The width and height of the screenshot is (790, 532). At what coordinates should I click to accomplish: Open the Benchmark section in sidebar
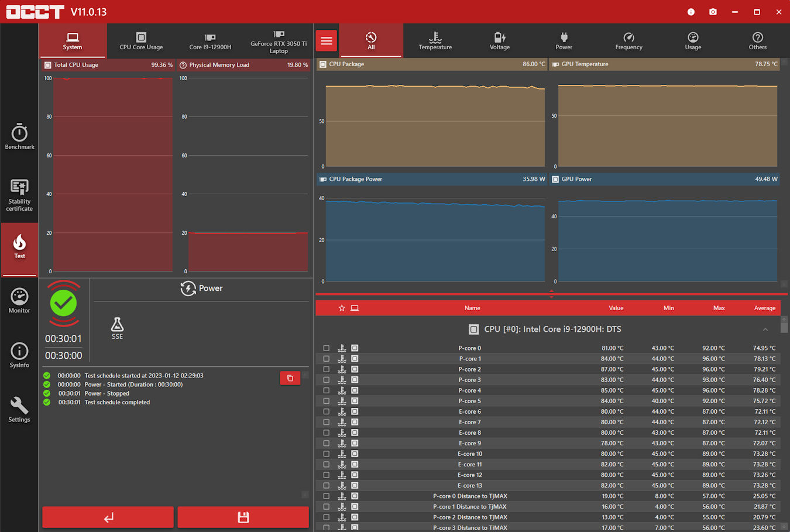[x=19, y=137]
